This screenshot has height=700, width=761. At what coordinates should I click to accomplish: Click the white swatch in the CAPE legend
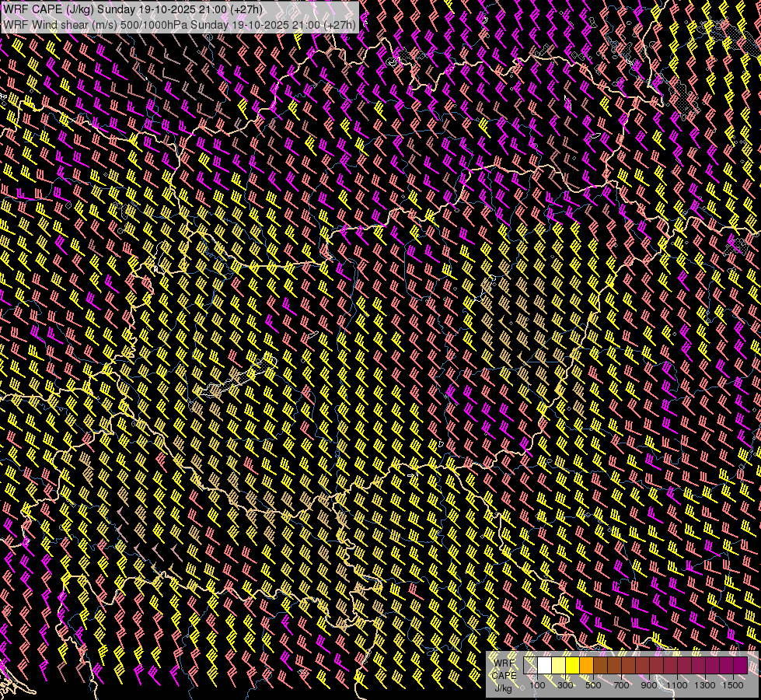click(544, 666)
